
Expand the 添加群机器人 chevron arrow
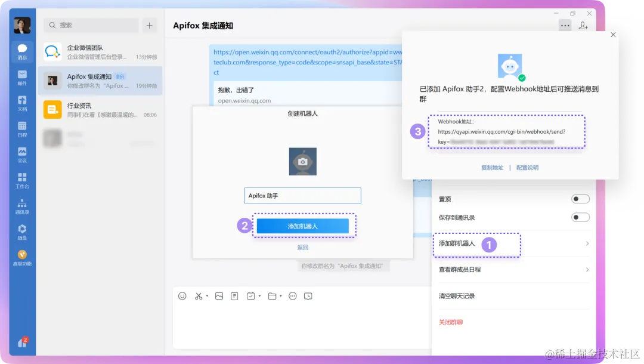(587, 243)
